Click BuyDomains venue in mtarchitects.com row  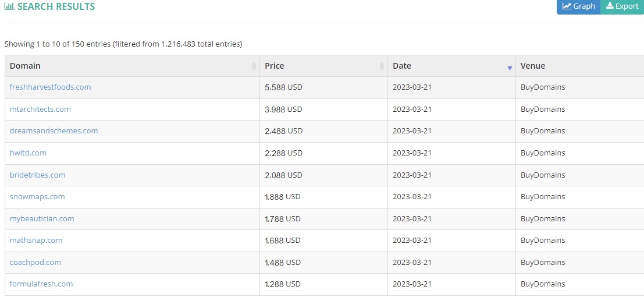pyautogui.click(x=543, y=109)
